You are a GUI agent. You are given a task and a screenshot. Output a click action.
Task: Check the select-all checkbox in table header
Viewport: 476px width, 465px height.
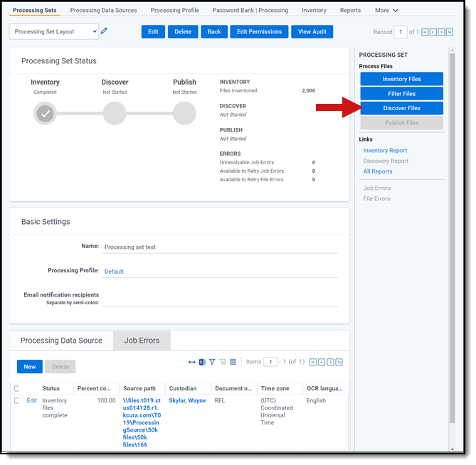[17, 389]
